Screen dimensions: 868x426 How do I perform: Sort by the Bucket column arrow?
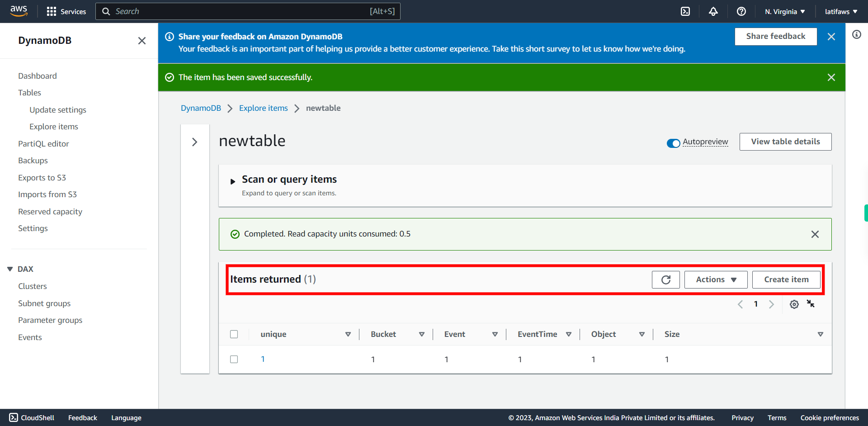422,334
